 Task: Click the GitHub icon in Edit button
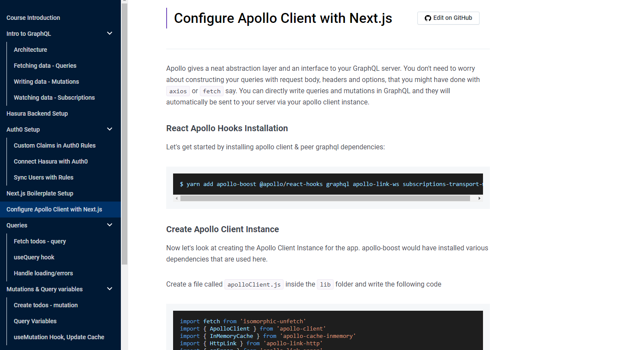(428, 18)
